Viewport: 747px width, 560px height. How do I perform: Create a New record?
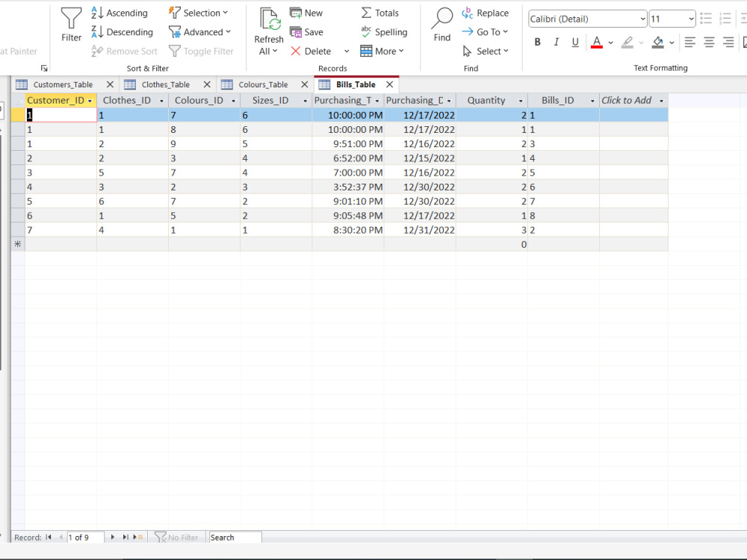(306, 13)
